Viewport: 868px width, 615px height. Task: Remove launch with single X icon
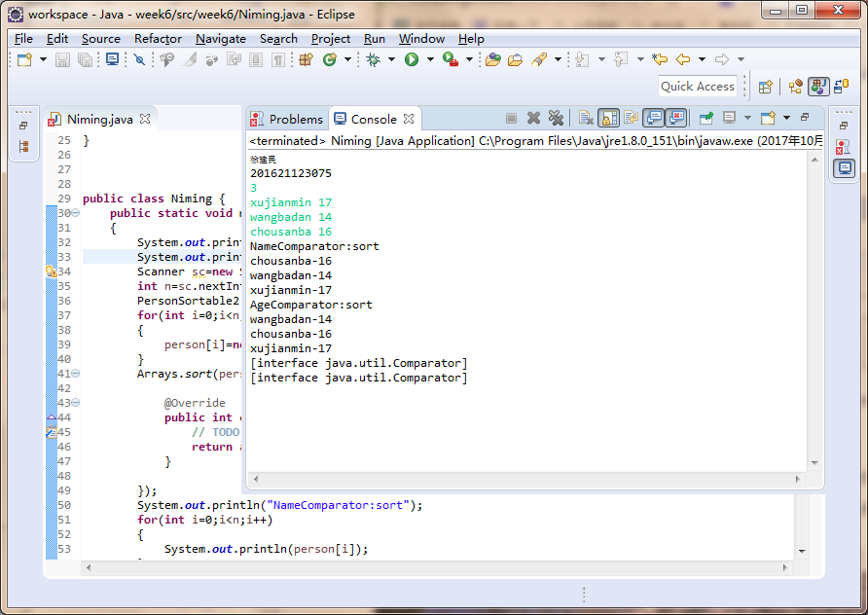pos(533,118)
